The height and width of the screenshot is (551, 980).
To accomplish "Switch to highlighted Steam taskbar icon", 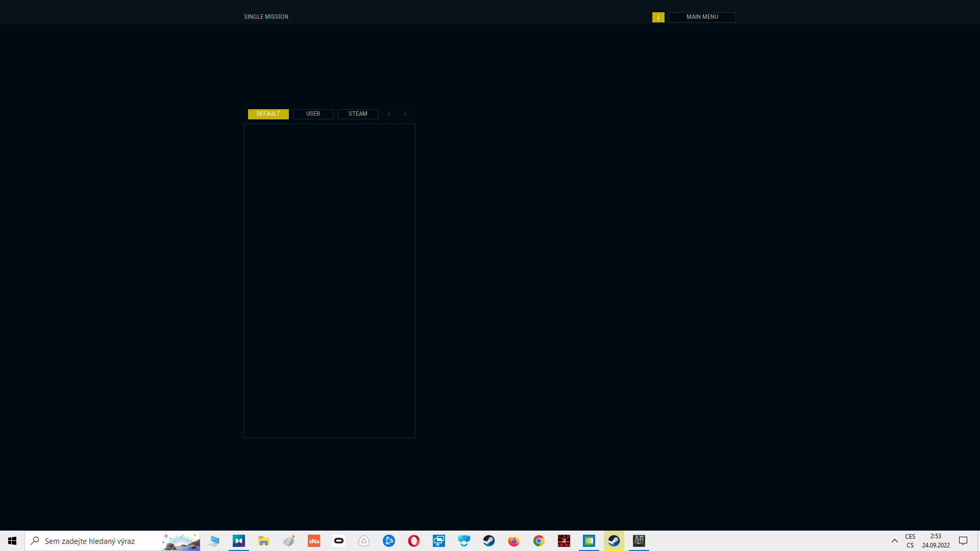I will tap(614, 541).
